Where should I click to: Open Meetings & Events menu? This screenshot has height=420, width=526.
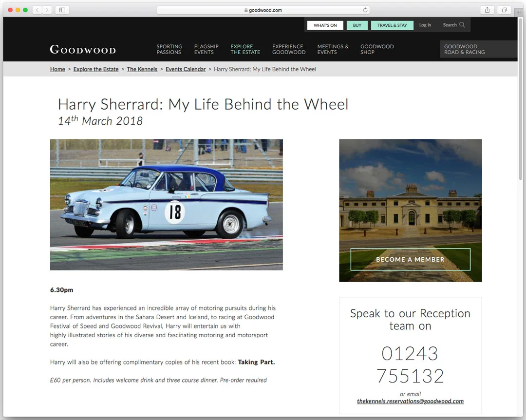click(x=333, y=49)
